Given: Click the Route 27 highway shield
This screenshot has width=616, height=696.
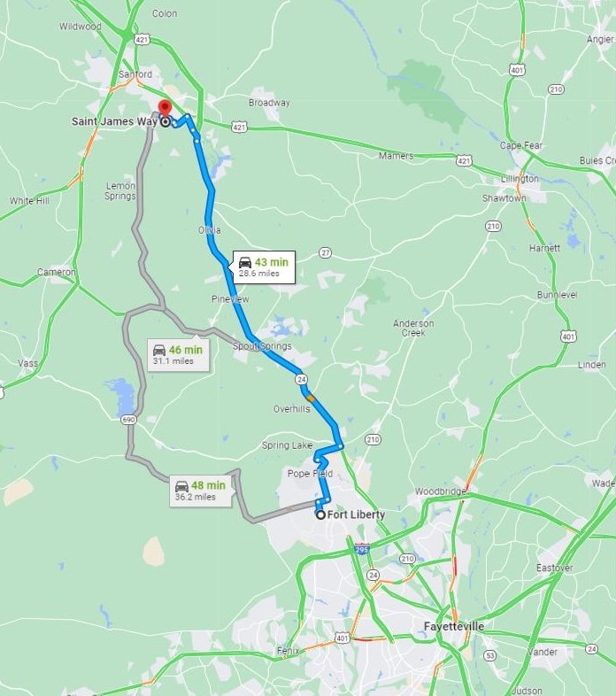Looking at the screenshot, I should 326,252.
